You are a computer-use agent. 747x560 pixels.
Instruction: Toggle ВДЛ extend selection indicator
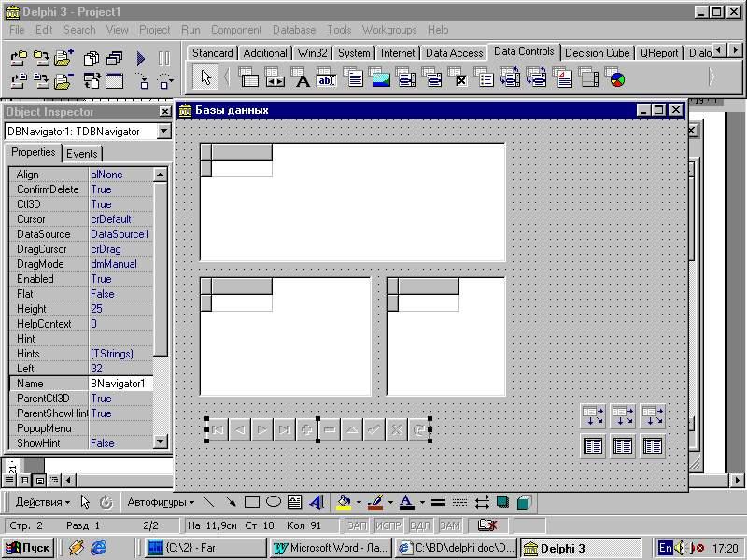(x=420, y=525)
